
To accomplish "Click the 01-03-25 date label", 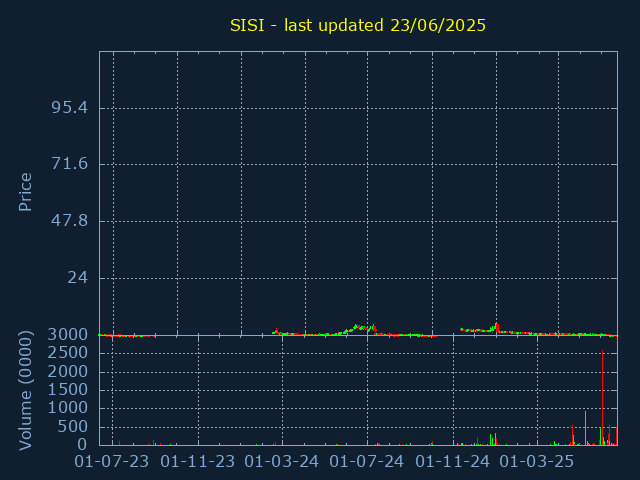I will point(537,462).
